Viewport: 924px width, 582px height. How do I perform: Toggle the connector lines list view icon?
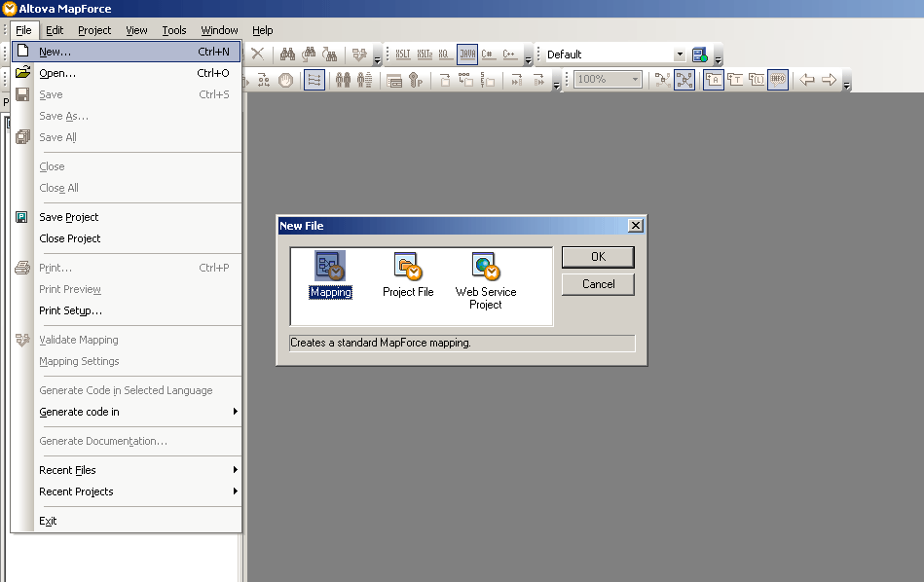tap(314, 80)
